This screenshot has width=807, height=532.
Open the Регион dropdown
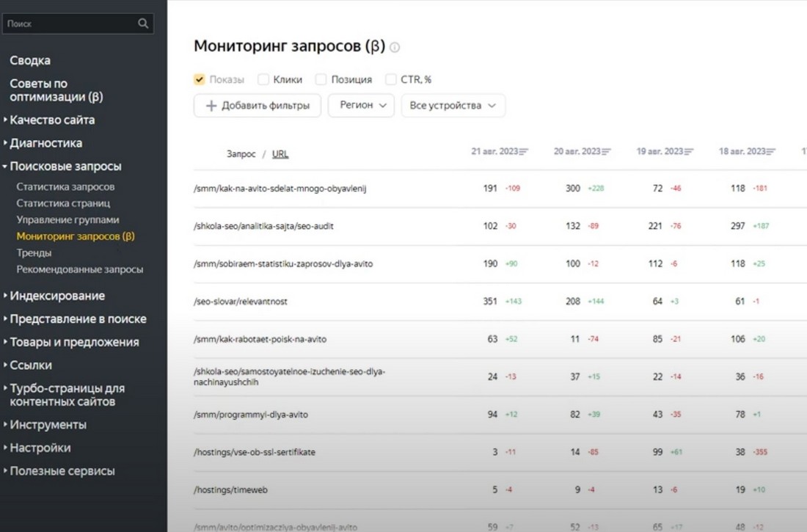click(x=361, y=105)
